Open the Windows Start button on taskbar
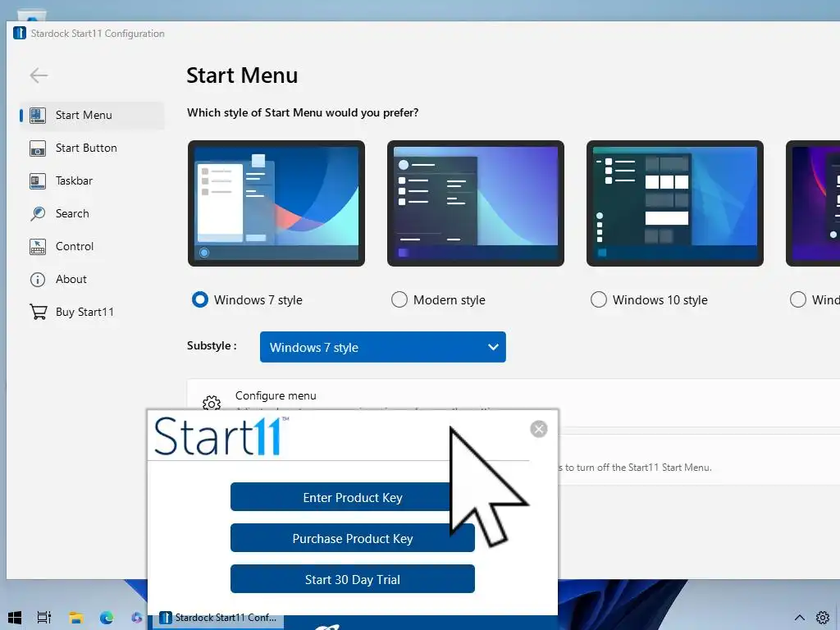Image resolution: width=840 pixels, height=630 pixels. pos(15,618)
